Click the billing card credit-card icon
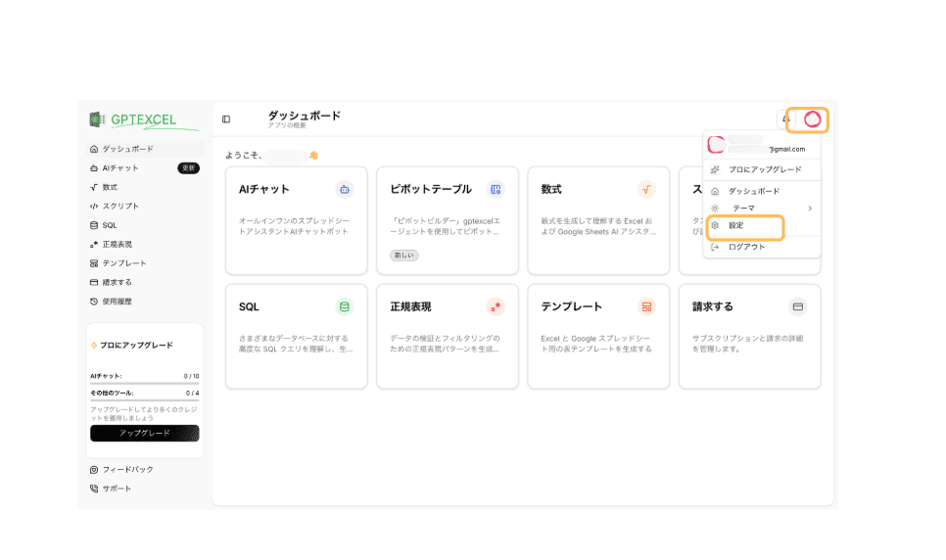Image resolution: width=946 pixels, height=560 pixels. tap(797, 306)
